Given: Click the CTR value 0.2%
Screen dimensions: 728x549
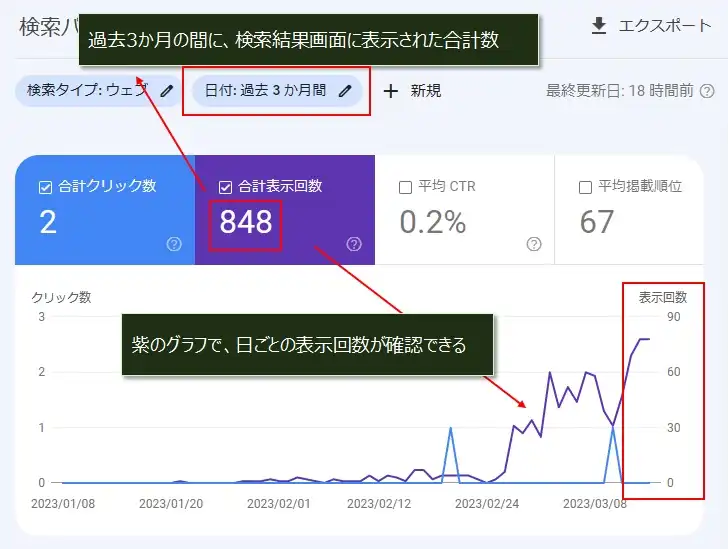Looking at the screenshot, I should (433, 222).
